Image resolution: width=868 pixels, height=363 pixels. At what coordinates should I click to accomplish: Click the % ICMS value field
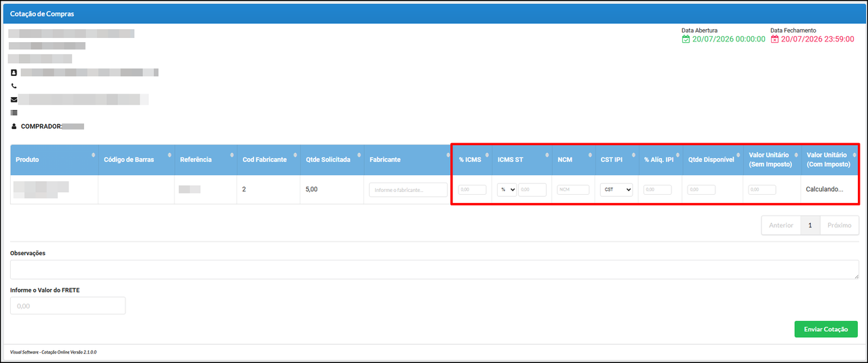point(472,190)
